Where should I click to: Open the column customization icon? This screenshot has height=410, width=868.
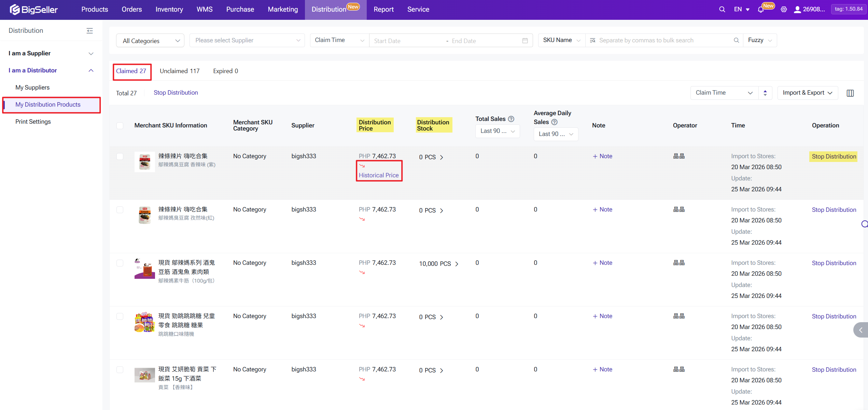(x=850, y=93)
